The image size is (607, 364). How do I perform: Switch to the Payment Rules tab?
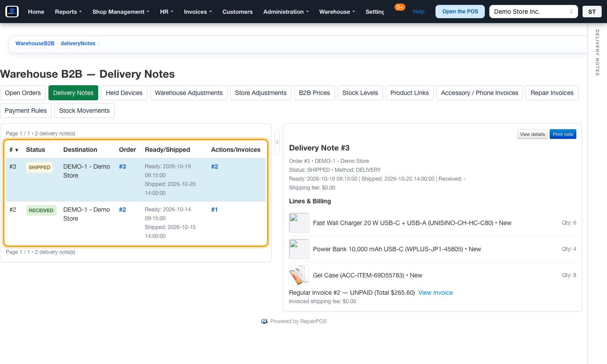click(26, 111)
